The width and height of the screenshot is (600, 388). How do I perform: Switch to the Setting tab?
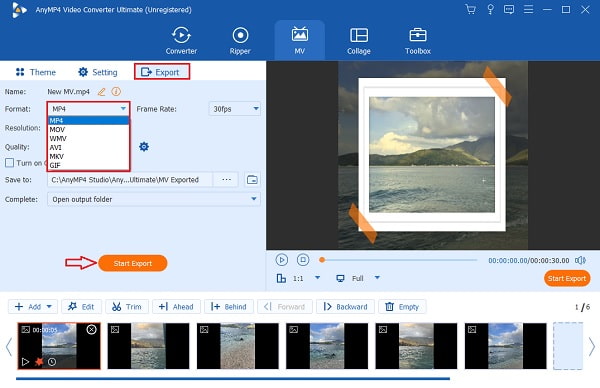(x=98, y=72)
